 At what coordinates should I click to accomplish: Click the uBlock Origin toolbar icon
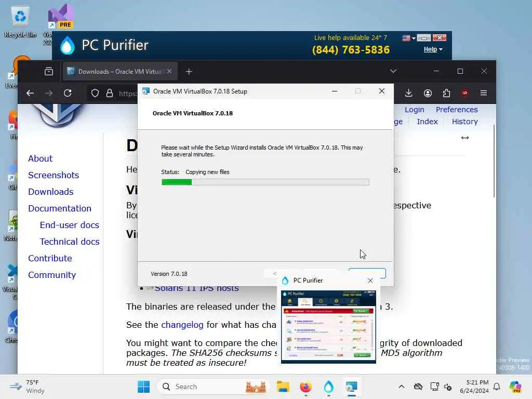[465, 93]
